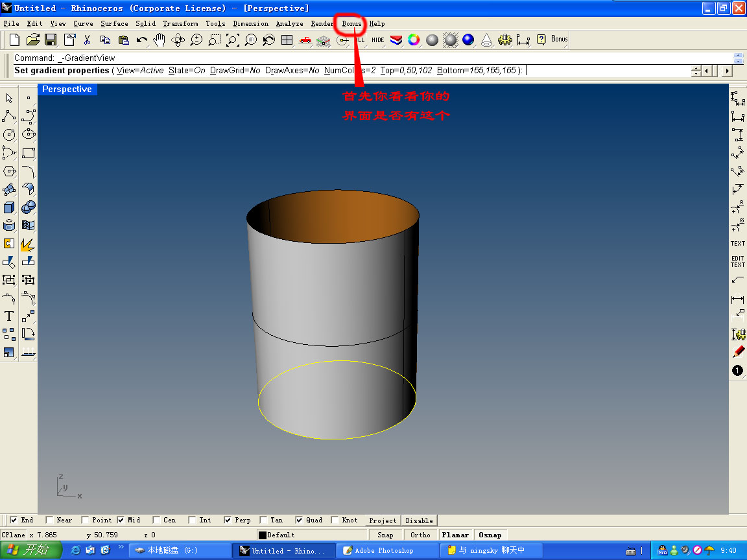Click the Save file icon
The width and height of the screenshot is (747, 560).
coord(51,40)
